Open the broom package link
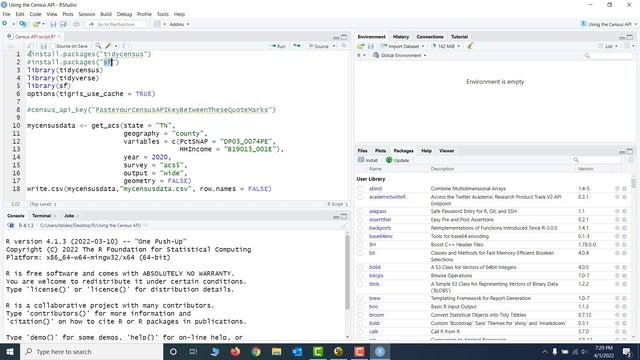 (376, 315)
